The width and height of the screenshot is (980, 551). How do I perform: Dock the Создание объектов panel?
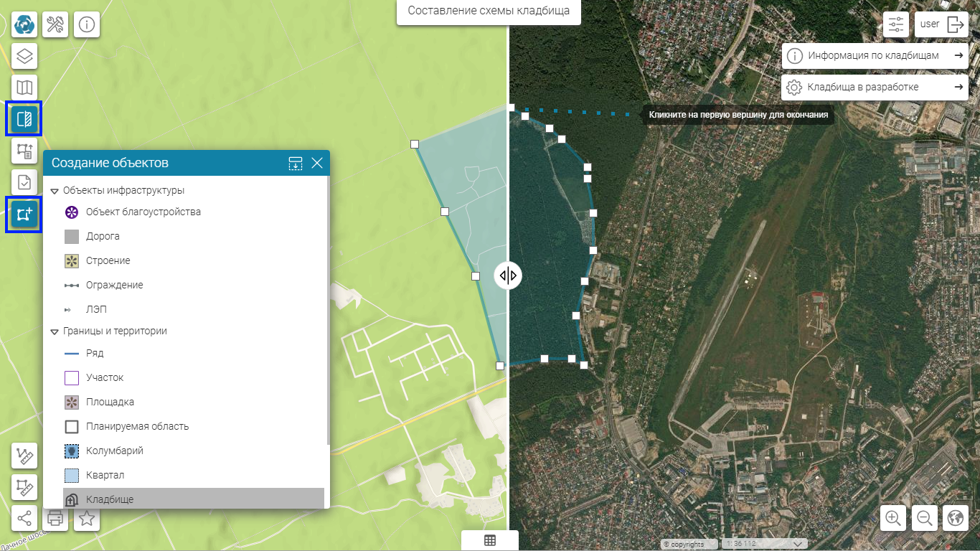coord(296,163)
